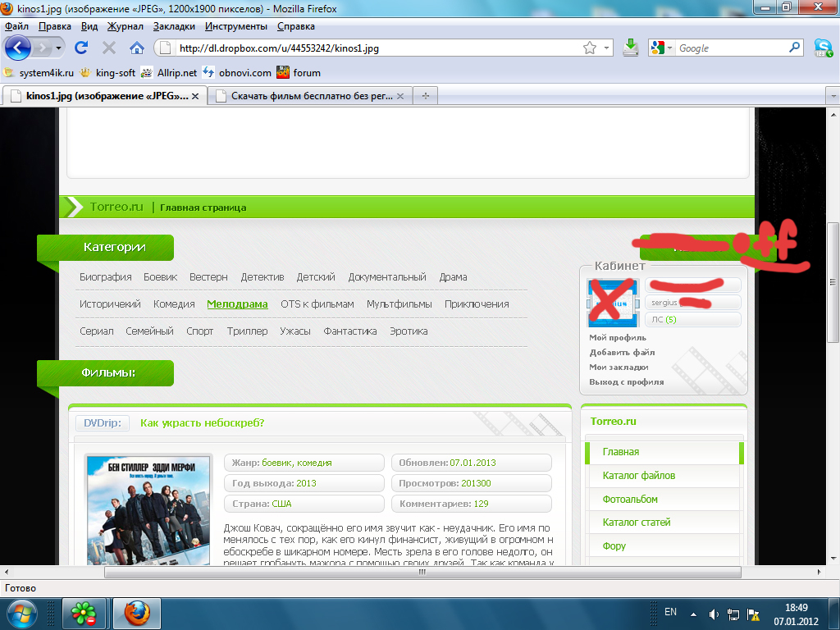Click the address bar URL field
Screen dimensions: 840x630
tap(379, 48)
